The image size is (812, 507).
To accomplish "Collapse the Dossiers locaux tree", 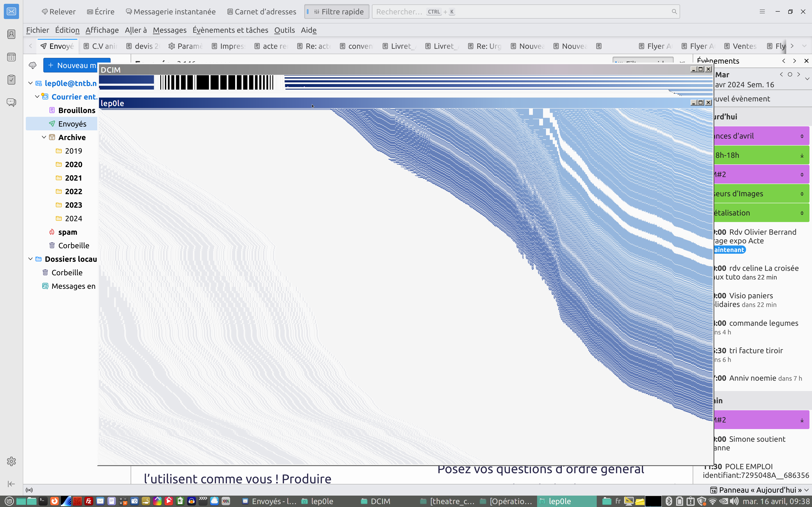I will pyautogui.click(x=30, y=259).
